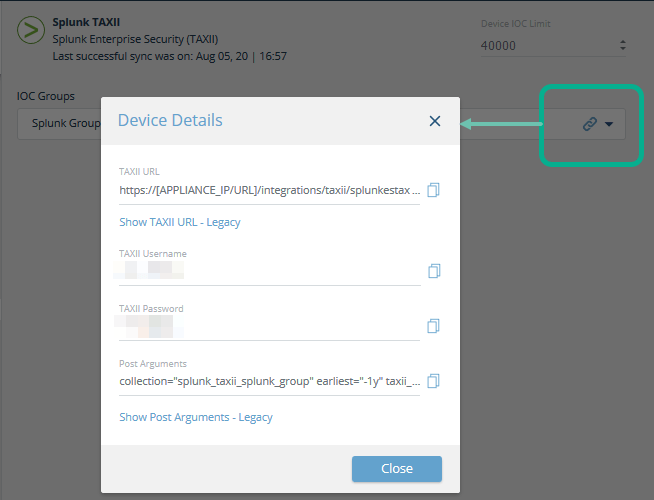Click the Last successful sync text
This screenshot has width=654, height=500.
(169, 56)
